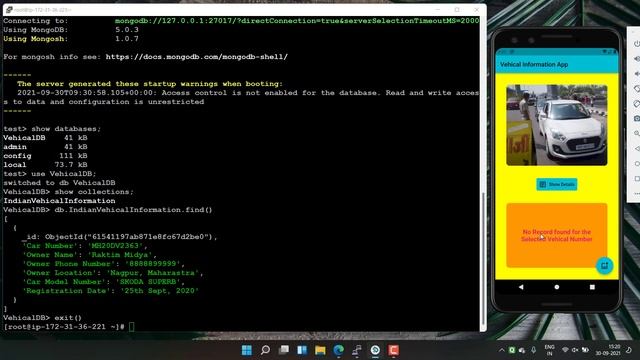The image size is (640, 360).
Task: Tap the Android back navigation button
Action: point(521,287)
